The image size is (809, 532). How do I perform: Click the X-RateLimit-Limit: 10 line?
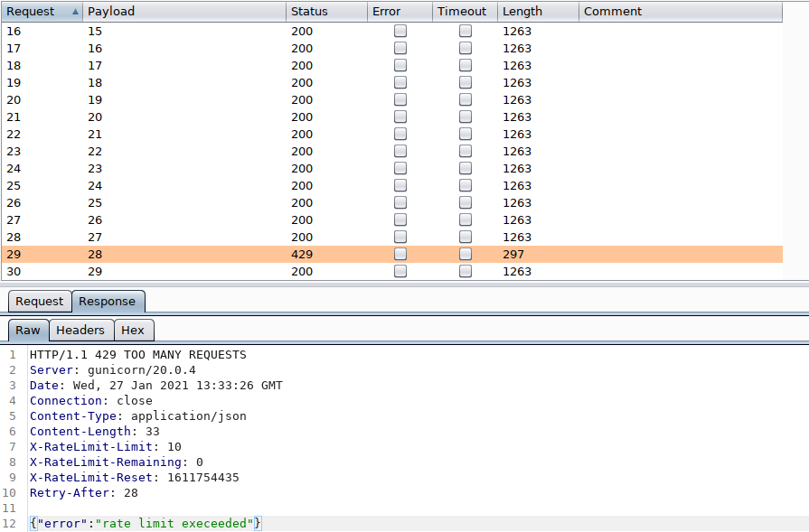(x=105, y=446)
